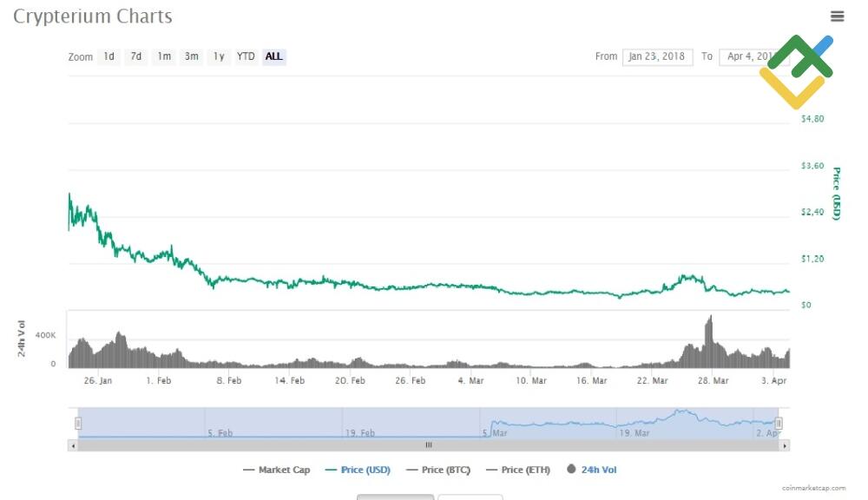Click the 20. Feb date axis label
This screenshot has width=868, height=500.
[350, 380]
